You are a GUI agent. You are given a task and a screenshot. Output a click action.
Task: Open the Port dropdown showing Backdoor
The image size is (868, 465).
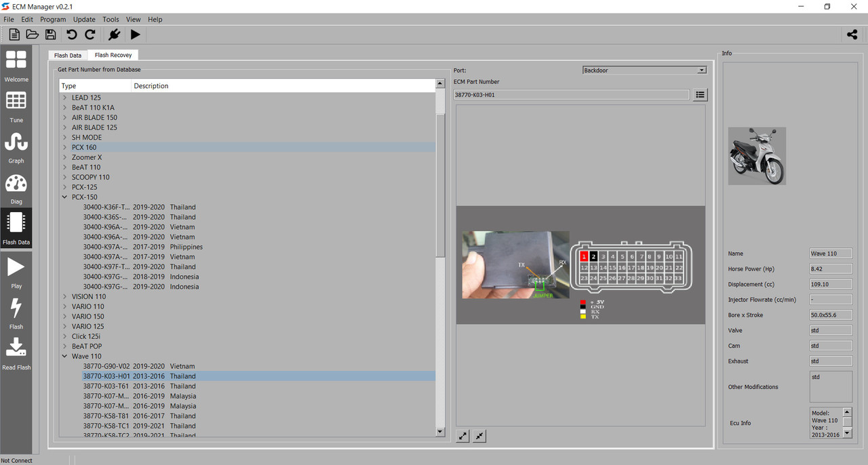click(644, 70)
